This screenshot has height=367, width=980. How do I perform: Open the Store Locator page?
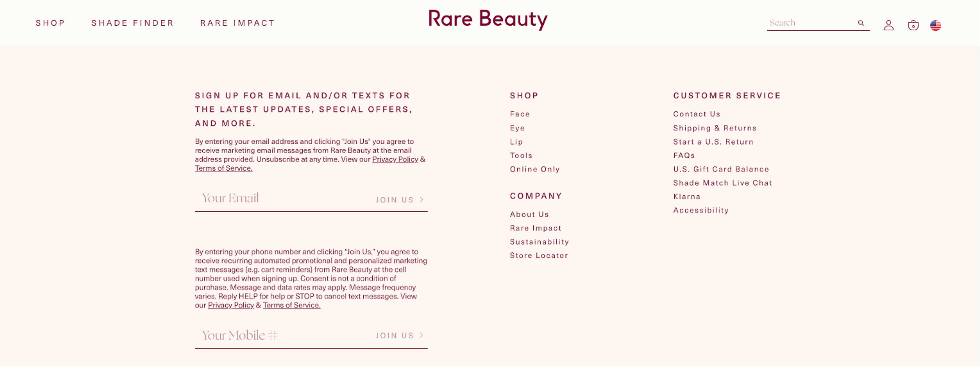pos(538,255)
